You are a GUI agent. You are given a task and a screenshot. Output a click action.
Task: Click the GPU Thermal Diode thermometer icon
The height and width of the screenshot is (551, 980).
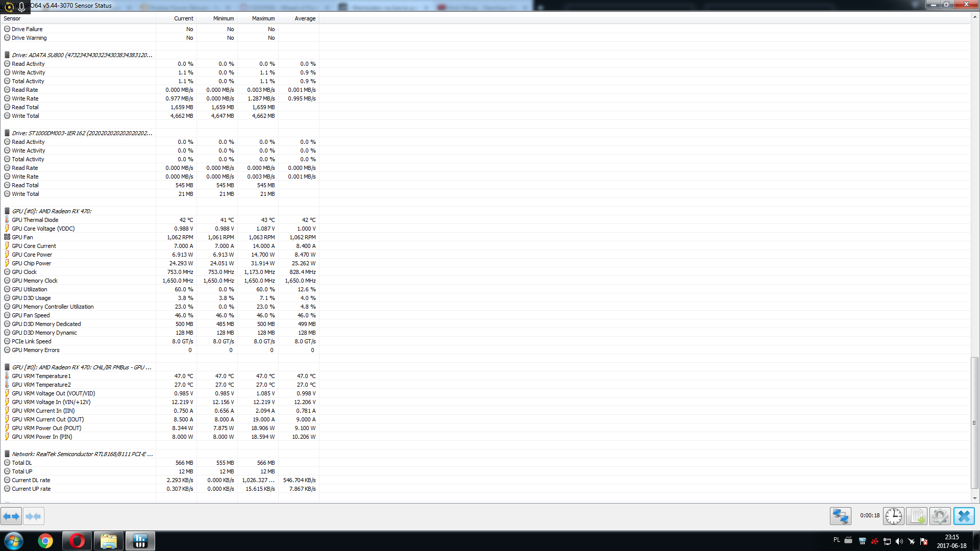7,219
